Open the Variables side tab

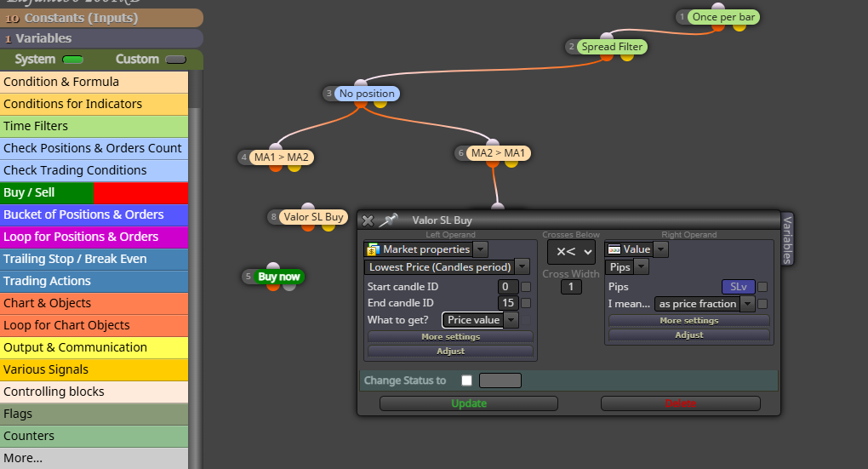coord(787,240)
